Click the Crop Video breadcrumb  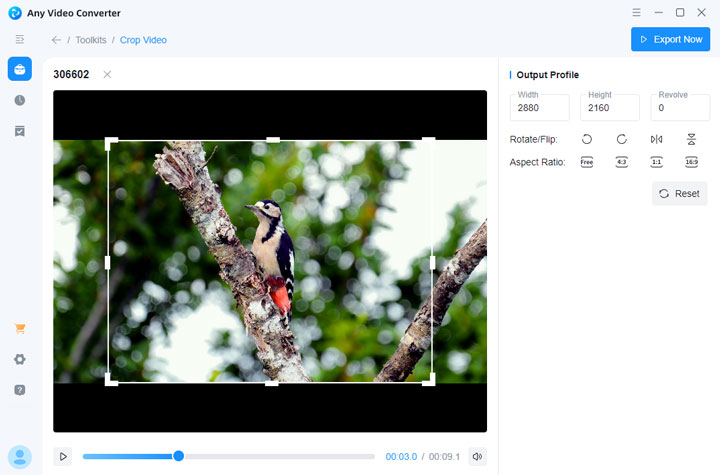coord(143,40)
